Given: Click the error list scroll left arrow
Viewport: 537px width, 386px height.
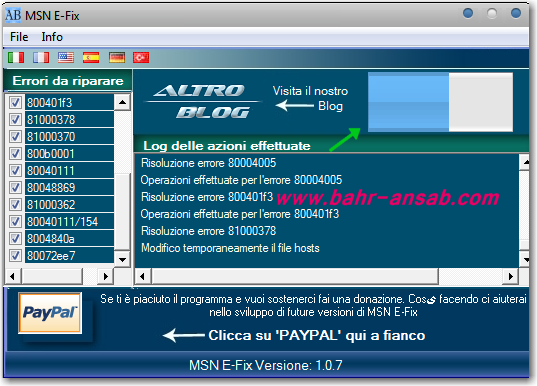Looking at the screenshot, I should [x=13, y=276].
